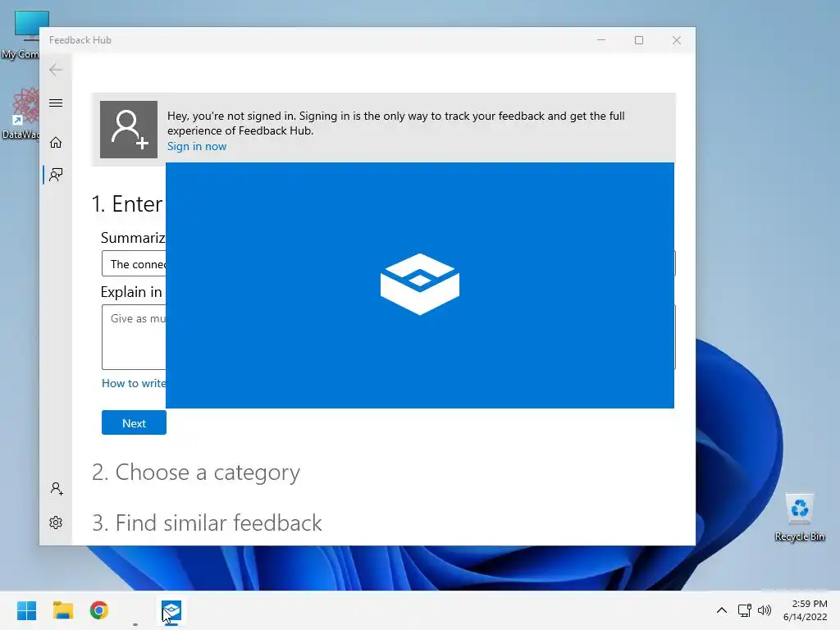Click the user avatar sign-in picture

coord(129,130)
